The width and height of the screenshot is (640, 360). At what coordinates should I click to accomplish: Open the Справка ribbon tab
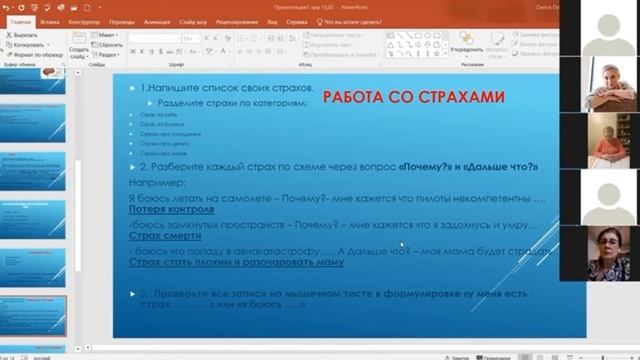click(x=297, y=22)
